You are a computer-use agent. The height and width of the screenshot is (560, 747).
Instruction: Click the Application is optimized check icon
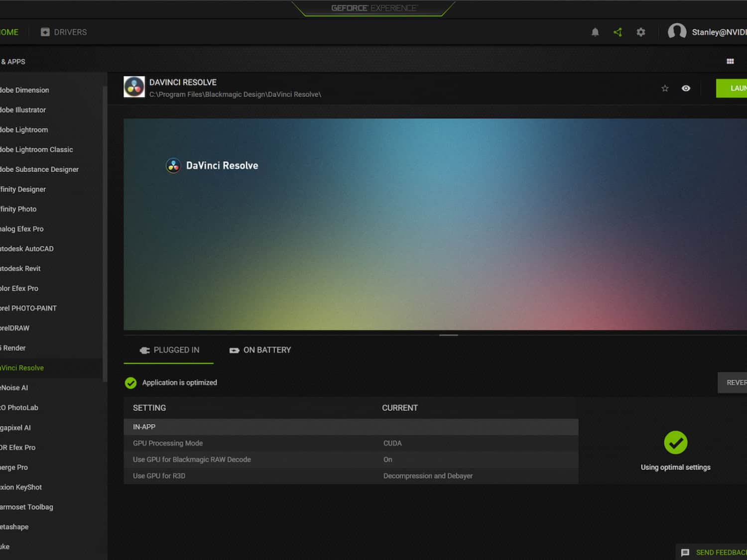[130, 383]
